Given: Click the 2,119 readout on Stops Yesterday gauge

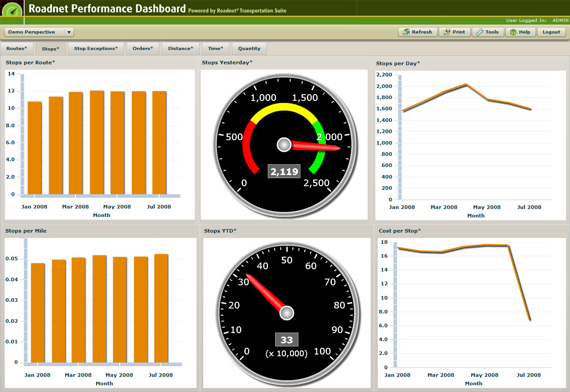Looking at the screenshot, I should (x=284, y=171).
